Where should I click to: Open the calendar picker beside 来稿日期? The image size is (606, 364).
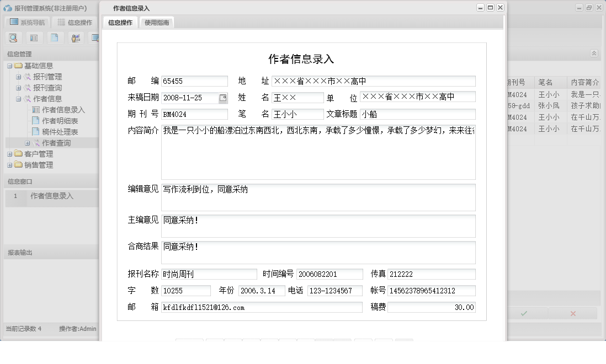(x=223, y=97)
